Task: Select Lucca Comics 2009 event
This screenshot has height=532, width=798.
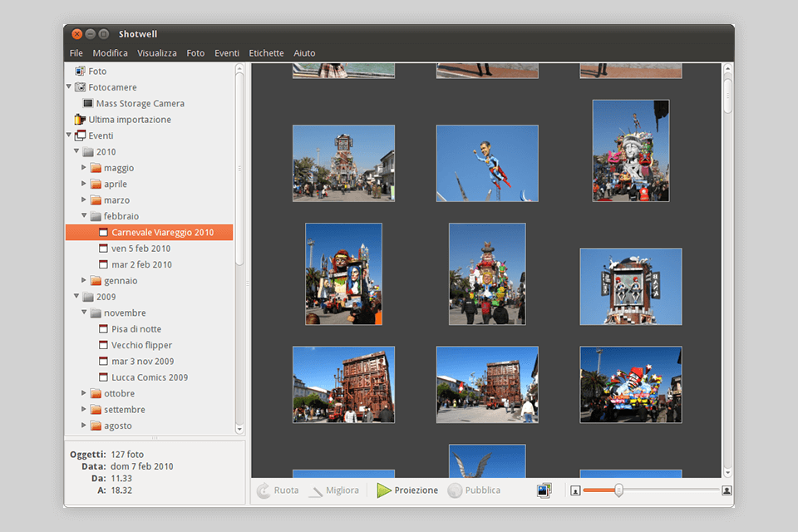Action: (150, 377)
